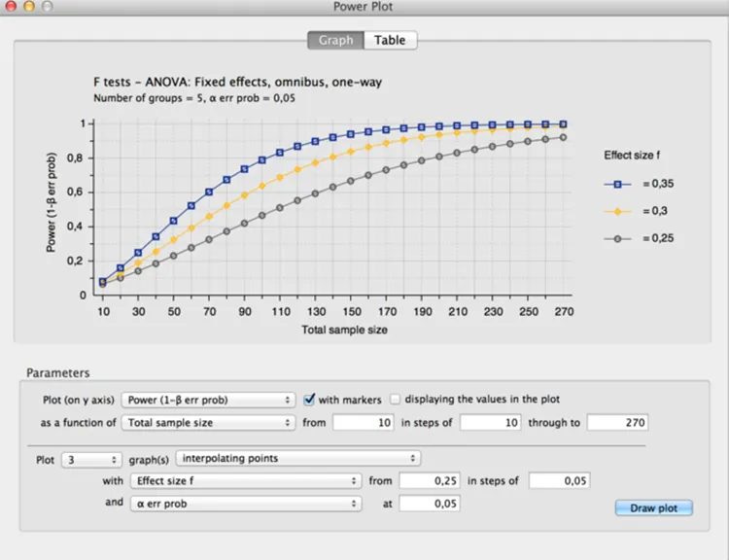Open the 'Power (1-β err prob)' dropdown

(208, 400)
